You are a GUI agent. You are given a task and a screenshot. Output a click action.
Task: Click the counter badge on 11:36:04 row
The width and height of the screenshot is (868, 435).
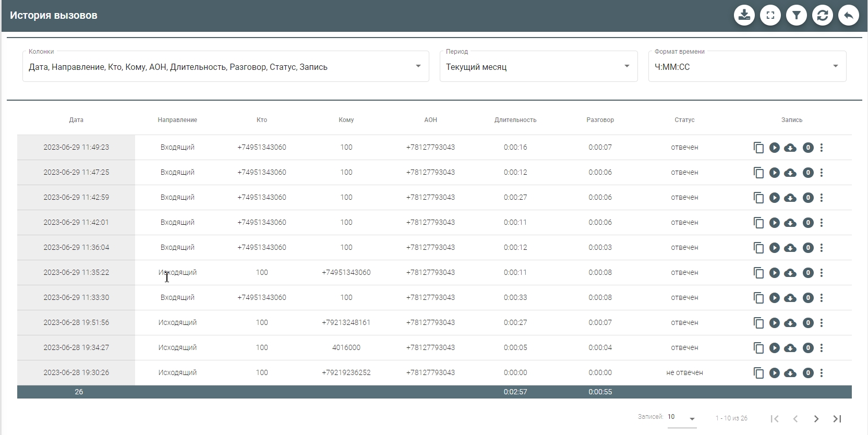pos(808,248)
